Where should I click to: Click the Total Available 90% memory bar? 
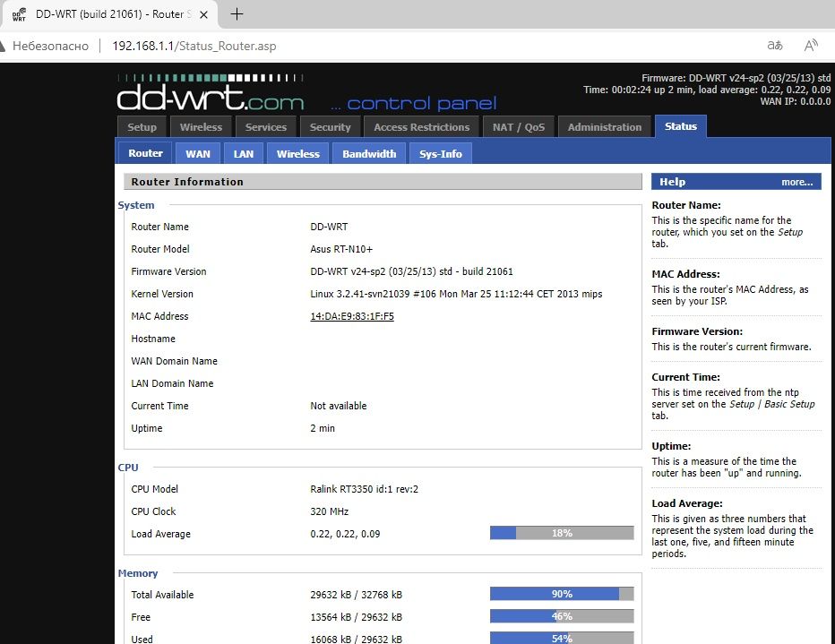pos(562,594)
